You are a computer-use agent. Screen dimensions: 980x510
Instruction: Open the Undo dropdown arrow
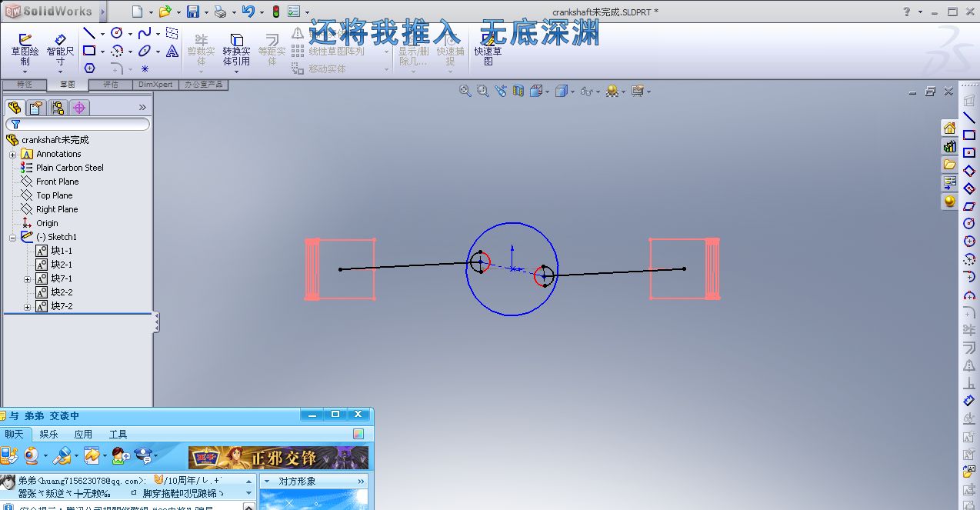pos(262,12)
